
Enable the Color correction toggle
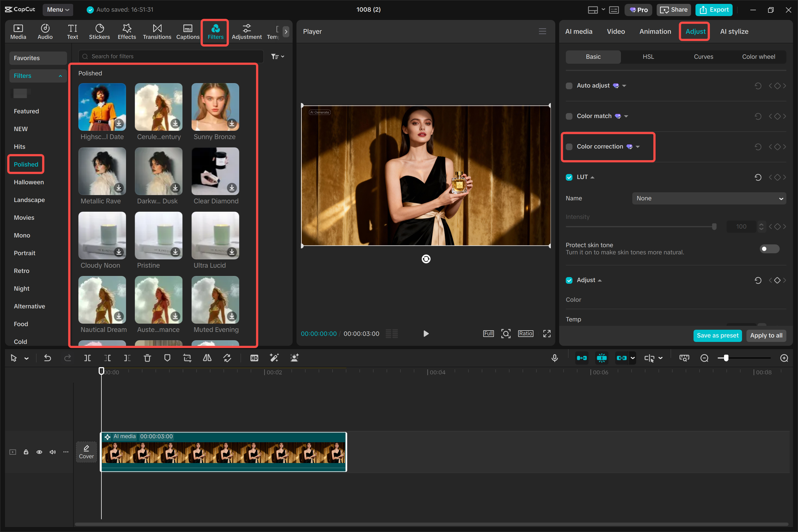tap(569, 147)
